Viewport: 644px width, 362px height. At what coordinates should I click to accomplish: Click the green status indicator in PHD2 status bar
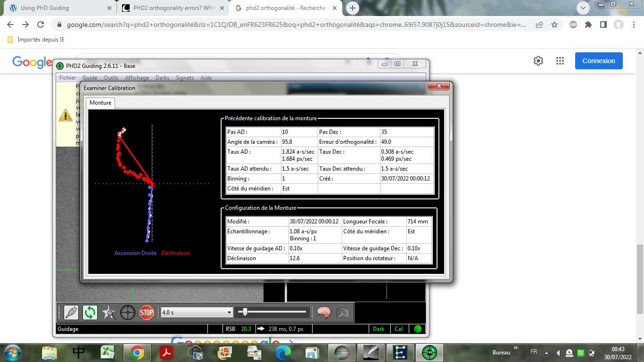[418, 329]
